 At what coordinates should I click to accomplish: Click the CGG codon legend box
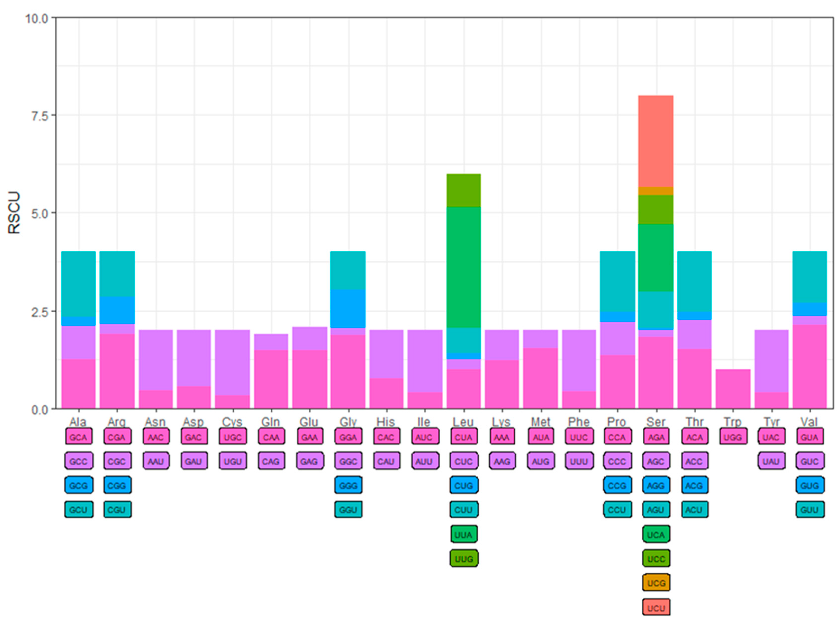click(x=117, y=485)
